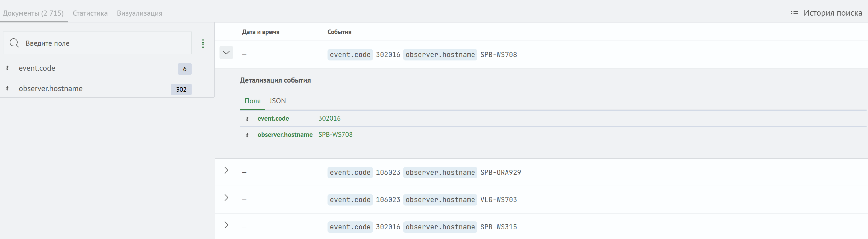Switch to the Статистика tab
The height and width of the screenshot is (239, 868).
pyautogui.click(x=90, y=13)
